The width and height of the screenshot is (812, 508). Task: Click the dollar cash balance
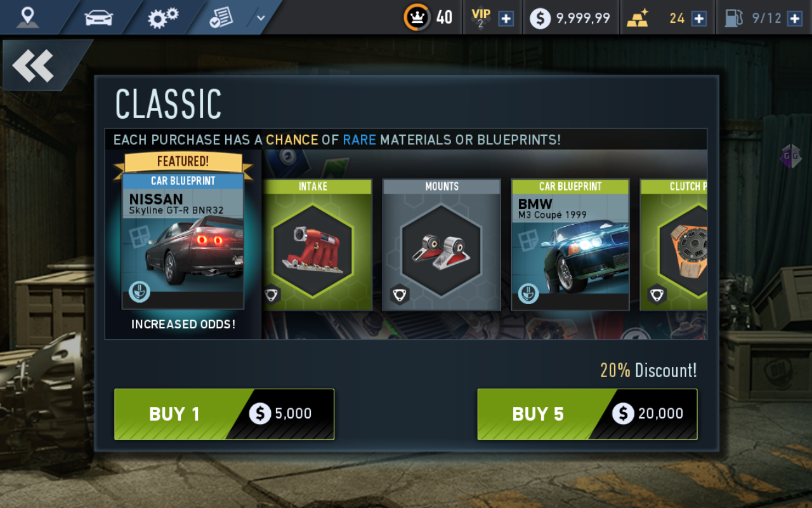coord(570,18)
